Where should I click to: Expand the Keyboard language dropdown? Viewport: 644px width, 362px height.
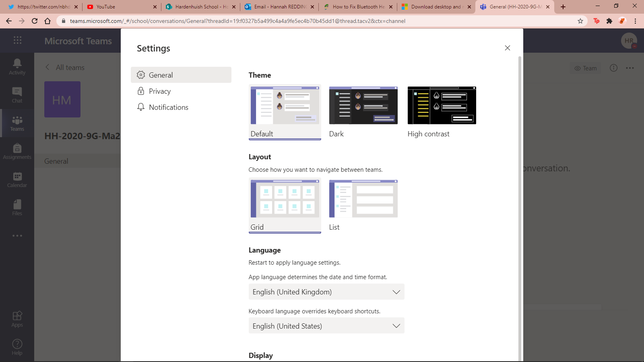[x=326, y=326]
